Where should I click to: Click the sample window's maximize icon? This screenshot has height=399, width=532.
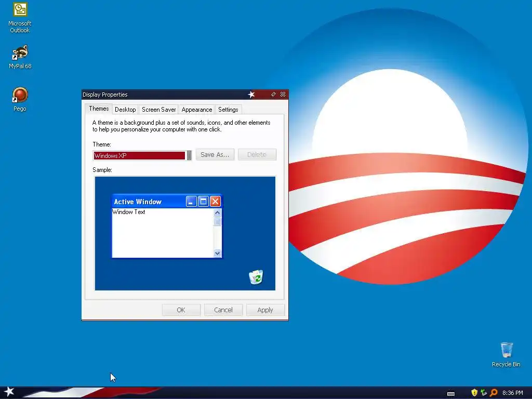[x=203, y=202]
